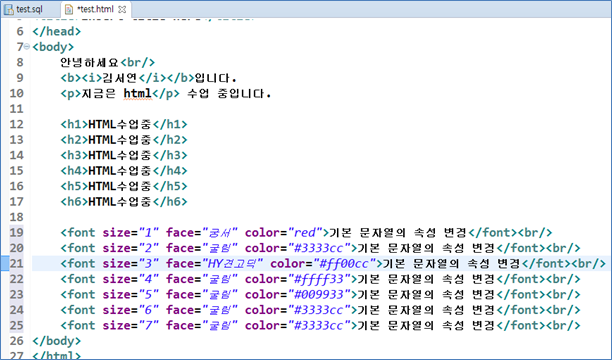The width and height of the screenshot is (612, 360).
Task: Click the size value "6" on line 24
Action: coord(149,310)
